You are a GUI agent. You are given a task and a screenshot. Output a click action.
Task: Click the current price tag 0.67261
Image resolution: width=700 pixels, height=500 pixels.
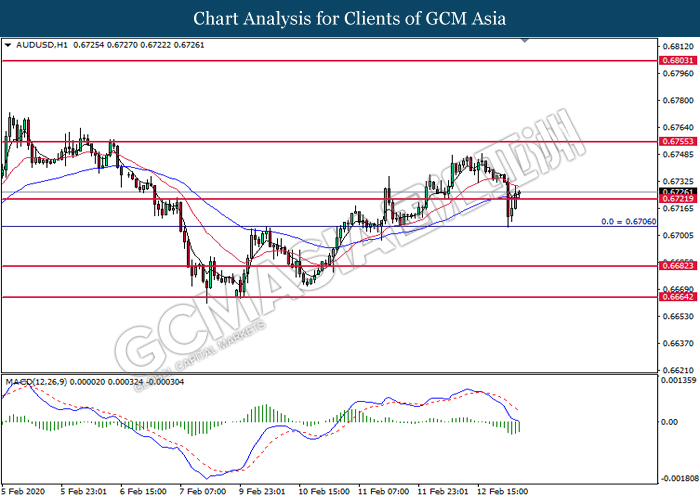tap(678, 192)
